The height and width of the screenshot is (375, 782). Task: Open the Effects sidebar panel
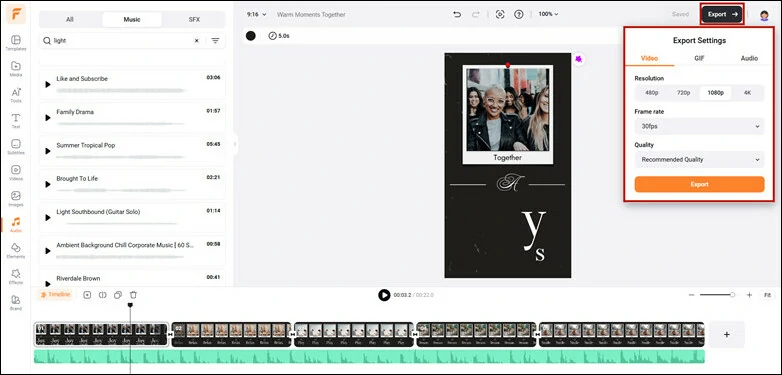pos(16,276)
